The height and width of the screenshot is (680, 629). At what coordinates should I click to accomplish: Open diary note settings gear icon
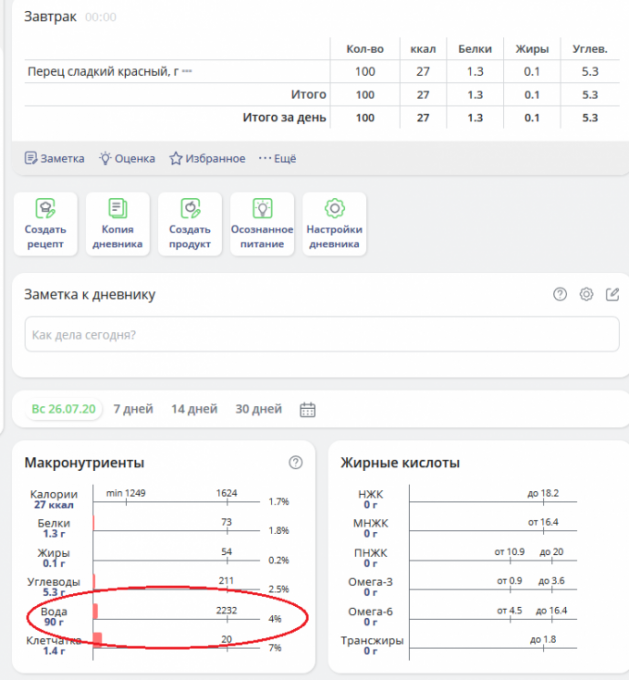(x=586, y=294)
